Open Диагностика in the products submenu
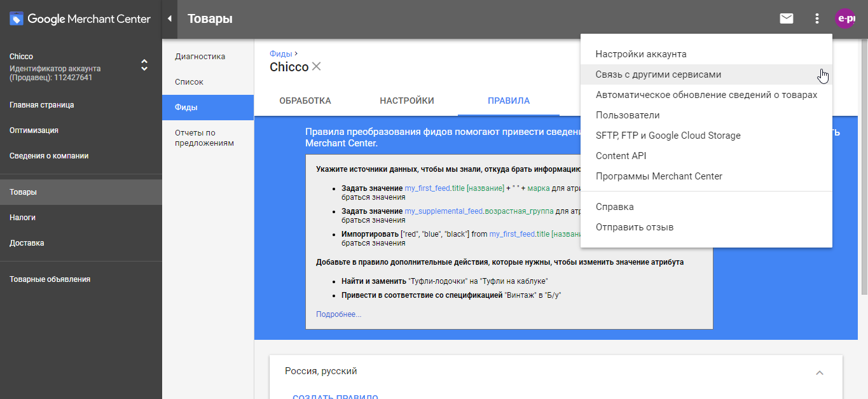 click(x=200, y=57)
